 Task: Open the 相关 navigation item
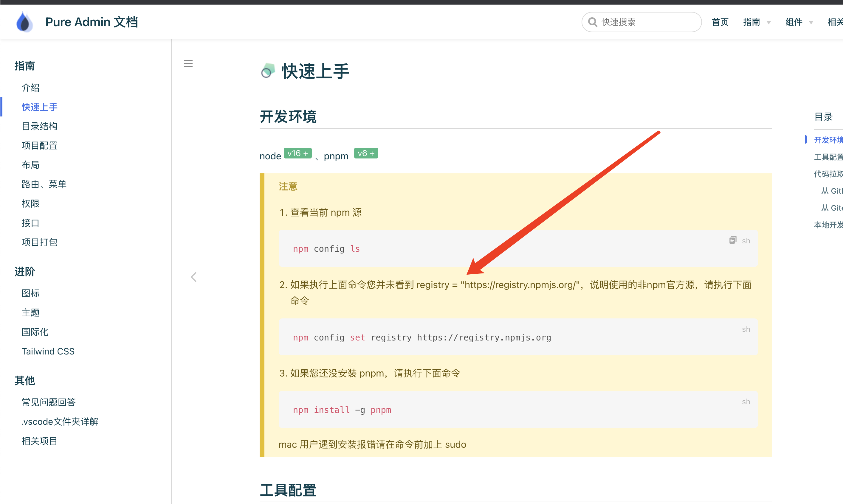coord(835,22)
